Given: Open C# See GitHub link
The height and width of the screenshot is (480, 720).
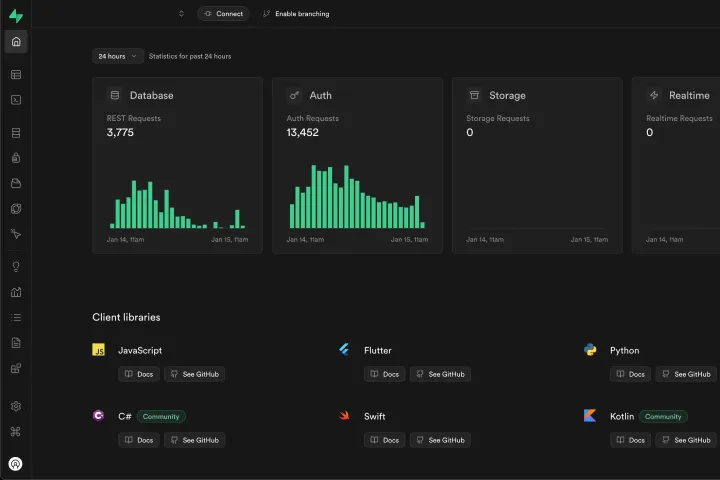Looking at the screenshot, I should tap(195, 440).
